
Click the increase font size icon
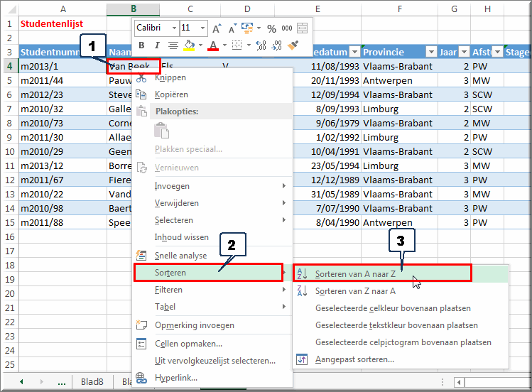217,28
